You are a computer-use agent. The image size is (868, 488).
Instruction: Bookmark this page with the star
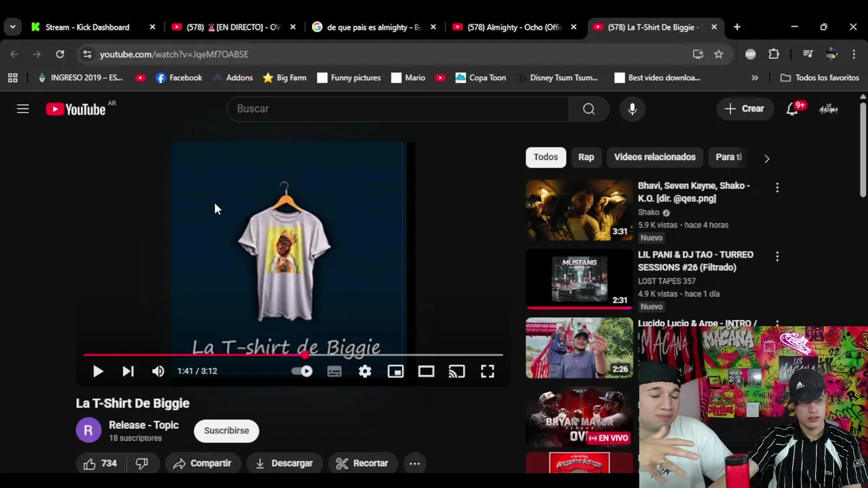(719, 54)
